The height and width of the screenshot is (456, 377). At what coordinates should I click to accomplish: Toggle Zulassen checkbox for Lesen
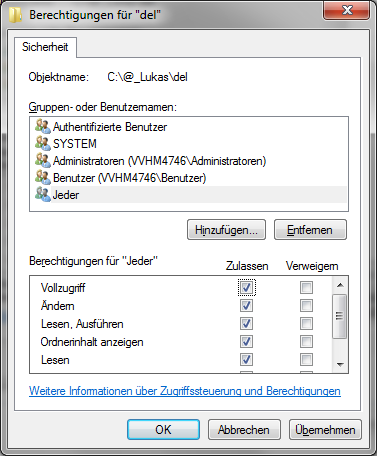[x=246, y=360]
